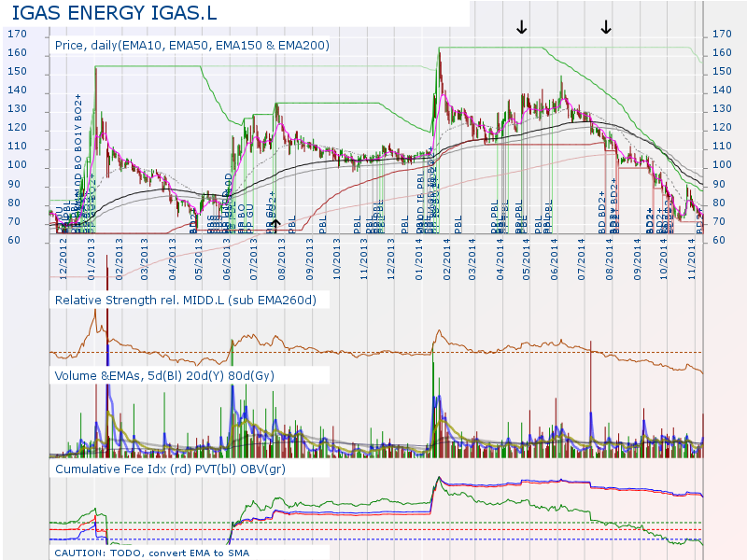Image resolution: width=747 pixels, height=560 pixels.
Task: Select the 01/2014 date axis label
Action: (418, 259)
